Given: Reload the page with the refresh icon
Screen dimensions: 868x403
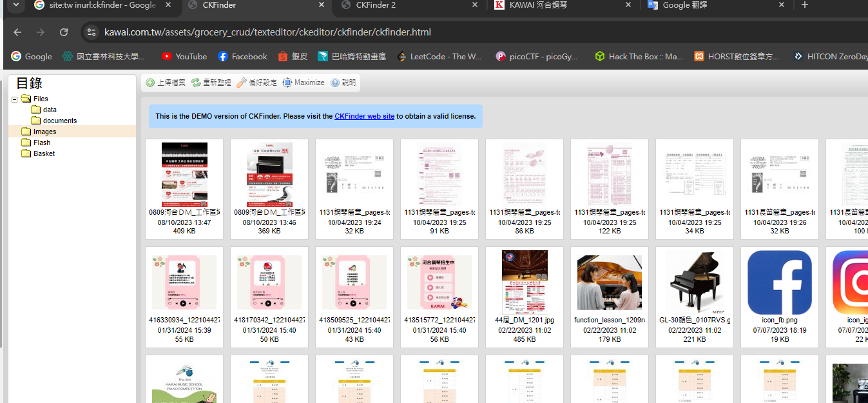Looking at the screenshot, I should (x=64, y=32).
